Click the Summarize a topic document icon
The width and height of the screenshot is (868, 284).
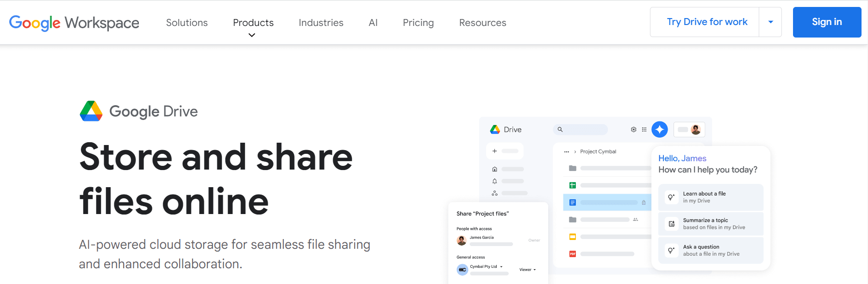click(x=671, y=224)
